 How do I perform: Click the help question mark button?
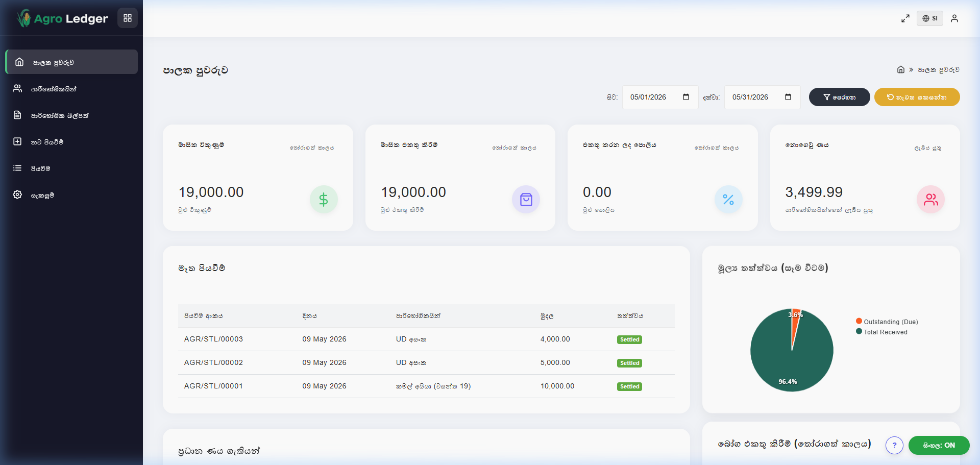[894, 445]
